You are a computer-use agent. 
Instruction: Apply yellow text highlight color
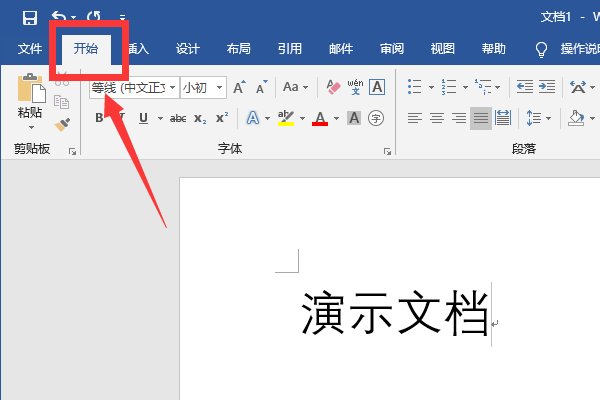[286, 118]
